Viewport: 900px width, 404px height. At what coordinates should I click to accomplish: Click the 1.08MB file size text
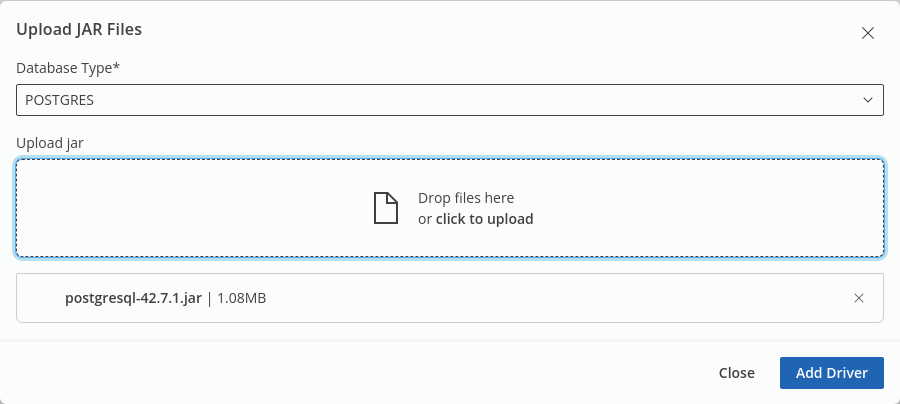tap(241, 298)
